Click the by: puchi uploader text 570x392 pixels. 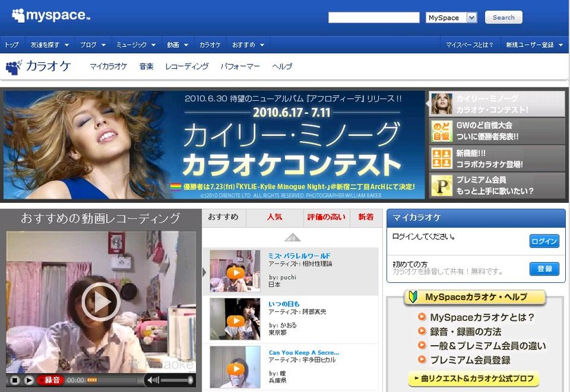coord(282,277)
